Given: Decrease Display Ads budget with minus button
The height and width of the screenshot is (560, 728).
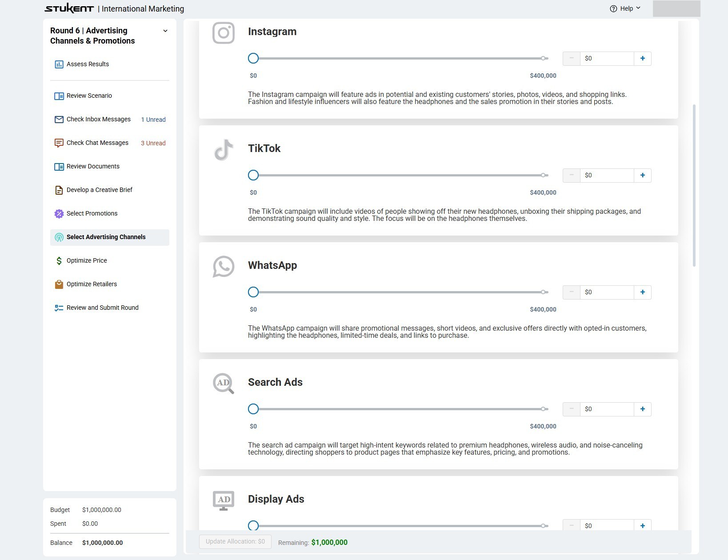Looking at the screenshot, I should 572,526.
